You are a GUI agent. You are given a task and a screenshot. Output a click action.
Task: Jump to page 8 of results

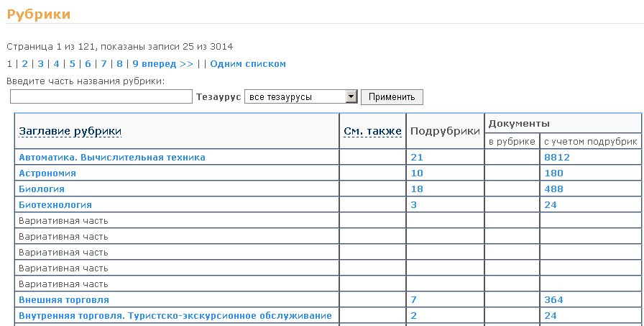119,63
